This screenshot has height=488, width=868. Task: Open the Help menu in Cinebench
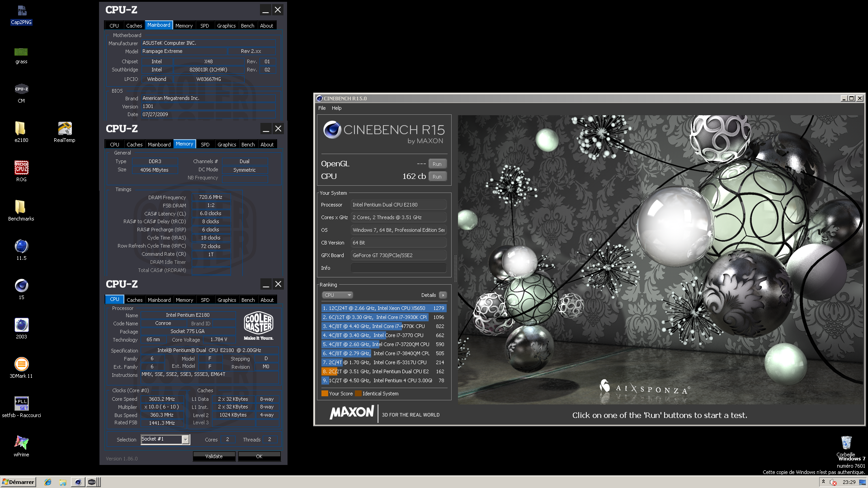(x=337, y=108)
